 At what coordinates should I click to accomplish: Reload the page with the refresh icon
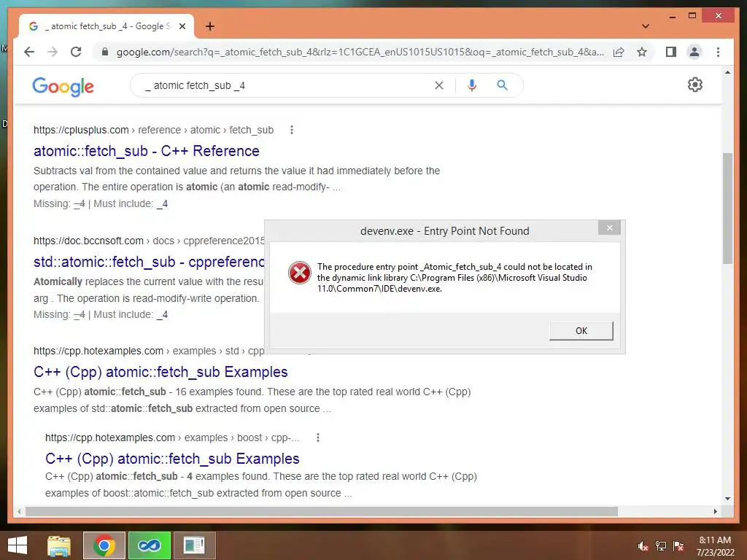click(x=76, y=52)
